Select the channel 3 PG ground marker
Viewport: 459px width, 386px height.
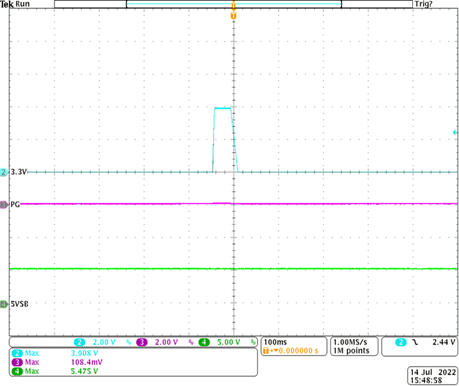pyautogui.click(x=4, y=205)
